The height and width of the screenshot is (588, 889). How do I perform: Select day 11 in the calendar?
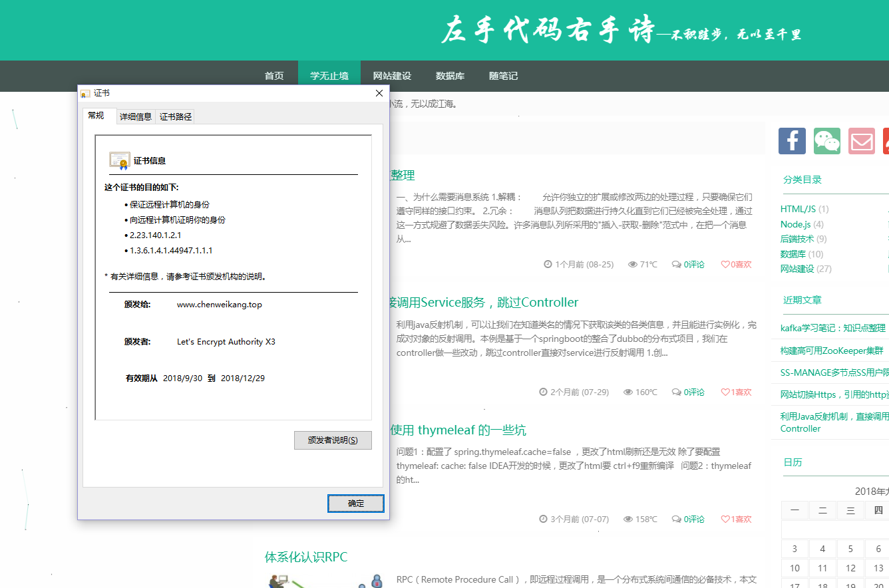pyautogui.click(x=822, y=568)
